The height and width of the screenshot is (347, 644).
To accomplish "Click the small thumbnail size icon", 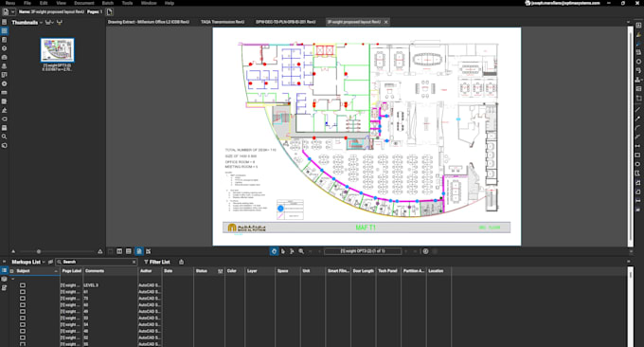I will tap(13, 251).
